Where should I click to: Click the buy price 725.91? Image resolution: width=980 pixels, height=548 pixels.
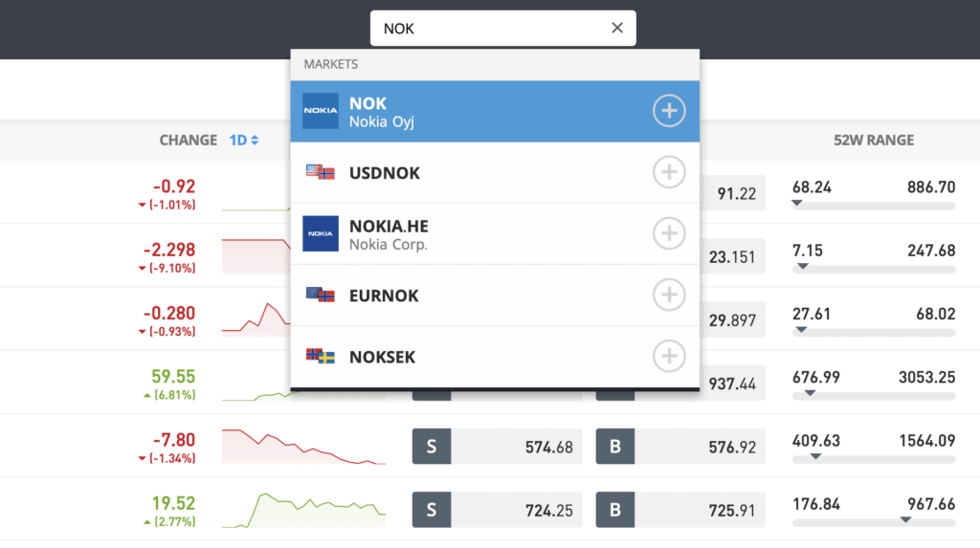coord(732,511)
